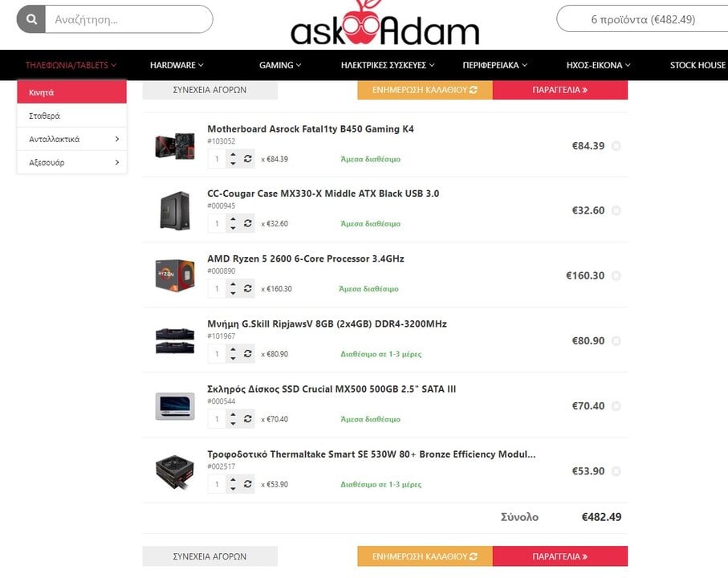Click the bottom ΕΝΗΜΕΡΩΣΗ ΚΑΛΑΘΙΟΥ button

click(x=425, y=556)
